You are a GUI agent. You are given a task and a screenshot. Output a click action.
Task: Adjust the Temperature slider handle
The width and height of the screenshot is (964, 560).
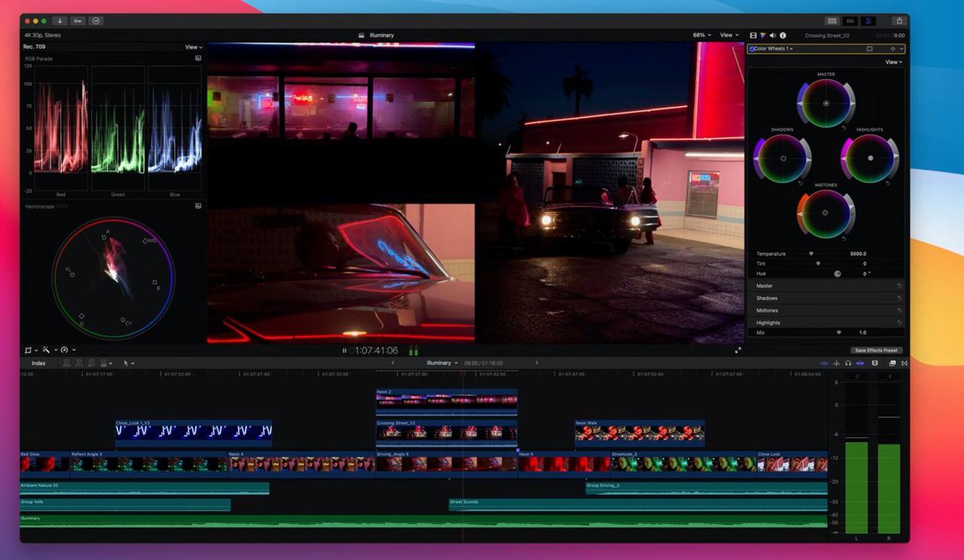811,254
